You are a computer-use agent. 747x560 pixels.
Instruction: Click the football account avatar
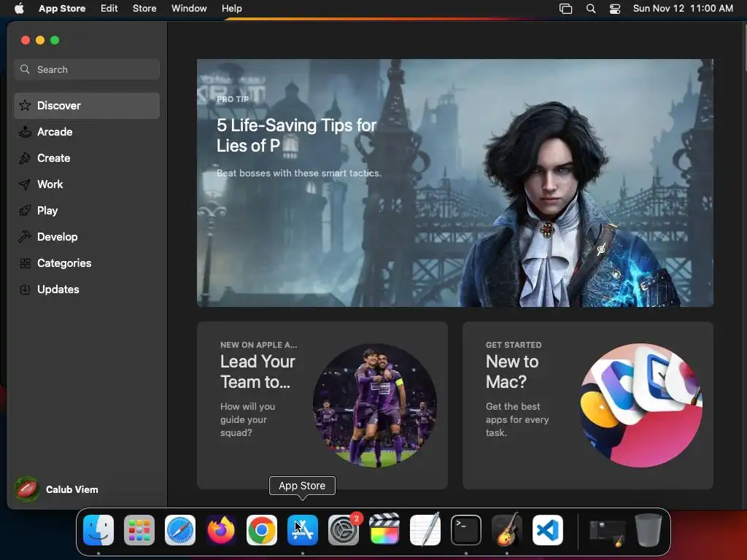pyautogui.click(x=27, y=489)
